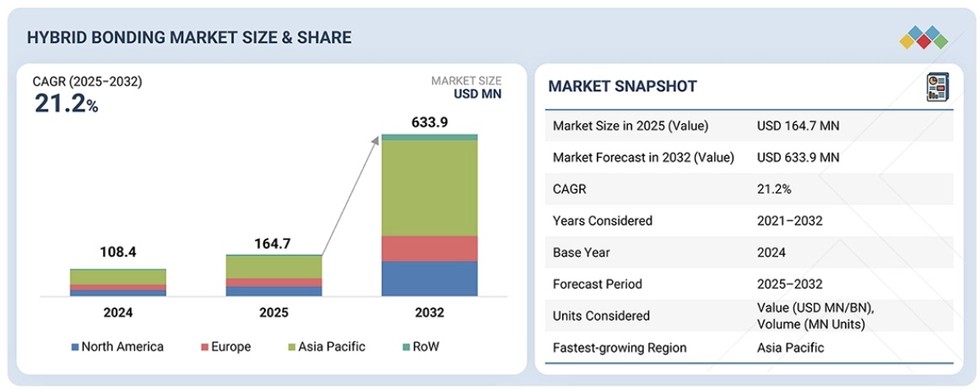This screenshot has width=980, height=390.
Task: Click the Market Snapshot report icon
Action: point(937,87)
